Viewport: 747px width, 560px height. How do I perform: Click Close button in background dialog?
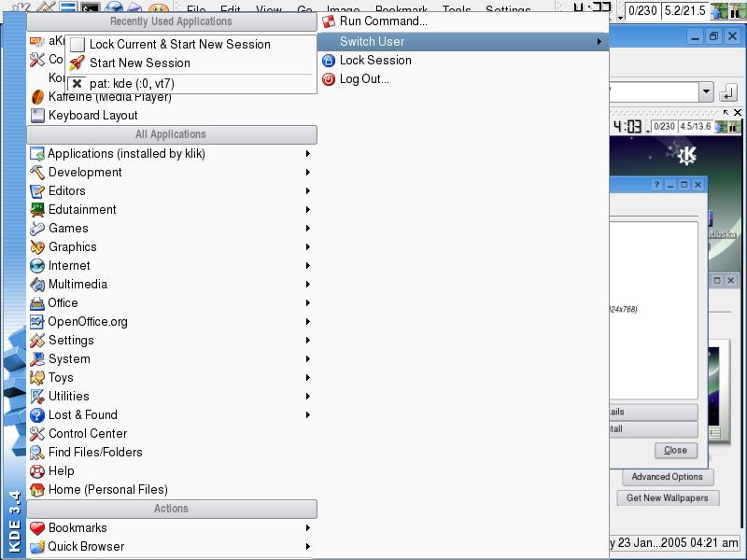(x=675, y=451)
